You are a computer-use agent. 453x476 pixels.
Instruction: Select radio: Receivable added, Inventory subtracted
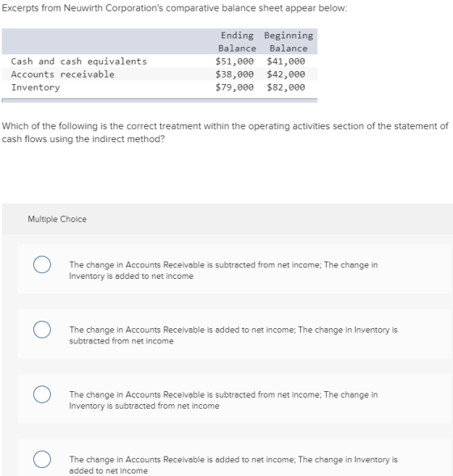click(x=42, y=330)
